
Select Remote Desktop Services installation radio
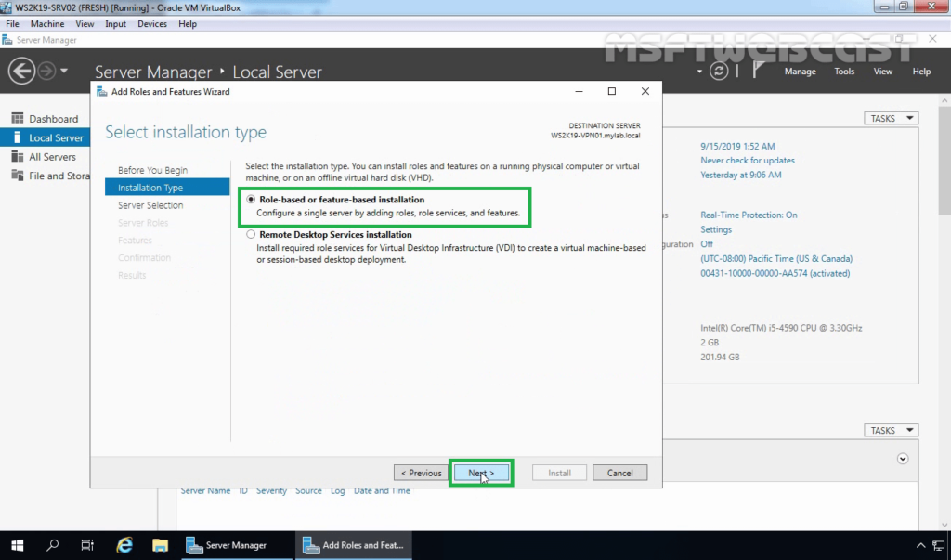click(251, 234)
